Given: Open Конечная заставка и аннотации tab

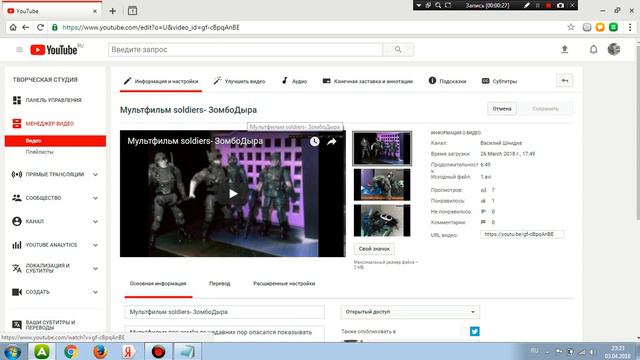Looking at the screenshot, I should tap(368, 81).
